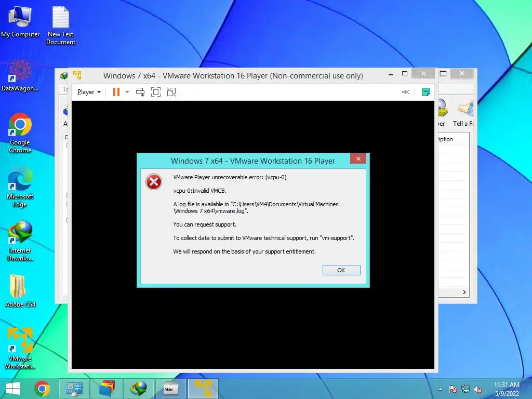This screenshot has height=399, width=532.
Task: Click 'You can request support.' text
Action: pyautogui.click(x=205, y=224)
